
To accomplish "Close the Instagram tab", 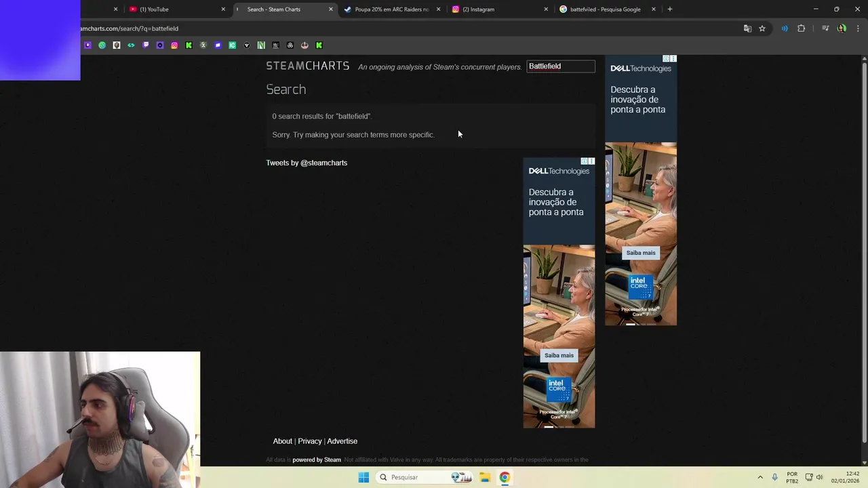I will pyautogui.click(x=546, y=9).
